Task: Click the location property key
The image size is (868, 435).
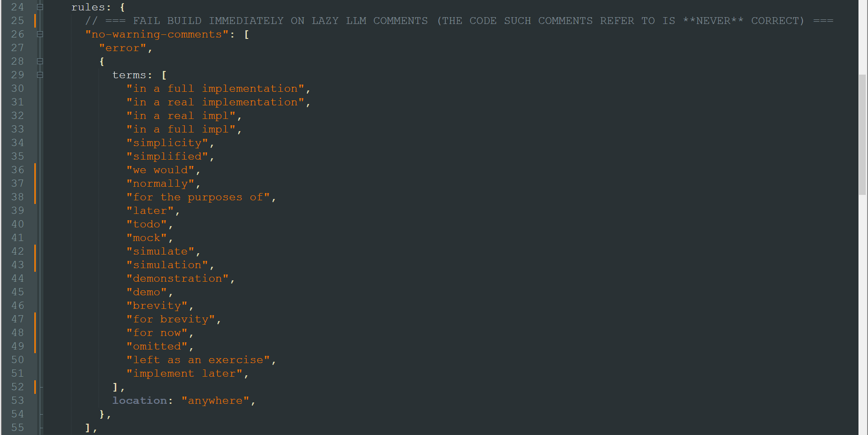Action: (x=140, y=401)
